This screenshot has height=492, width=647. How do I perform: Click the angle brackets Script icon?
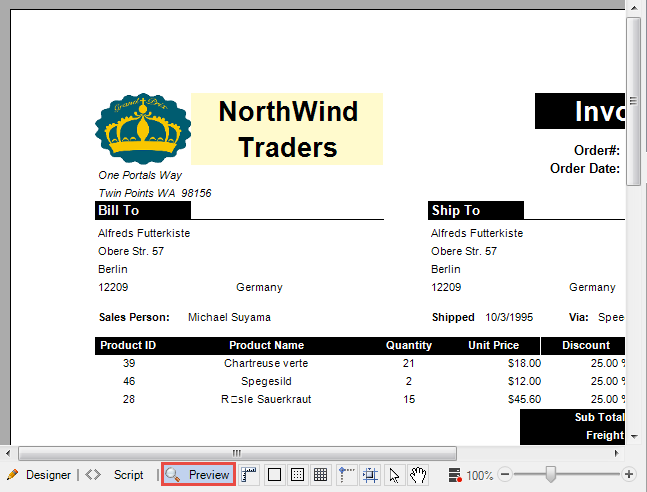[93, 475]
